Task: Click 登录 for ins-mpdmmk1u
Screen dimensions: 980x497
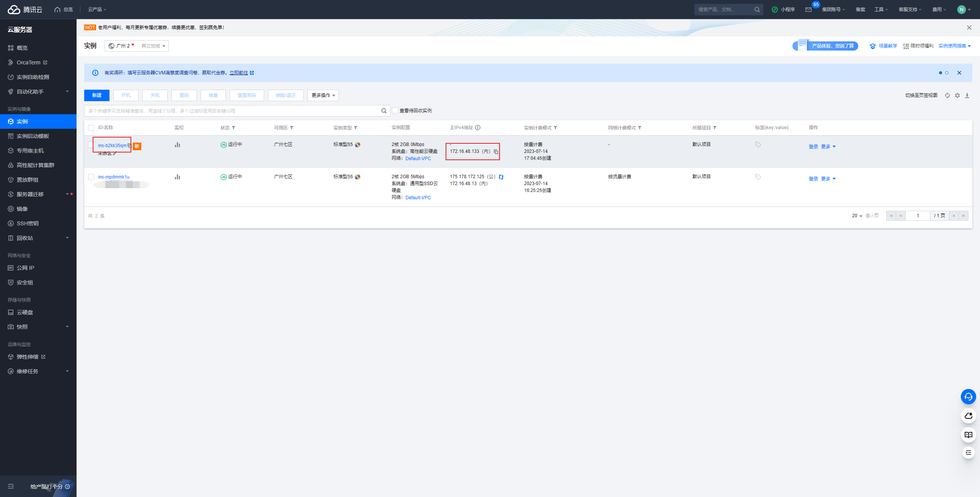Action: (813, 179)
